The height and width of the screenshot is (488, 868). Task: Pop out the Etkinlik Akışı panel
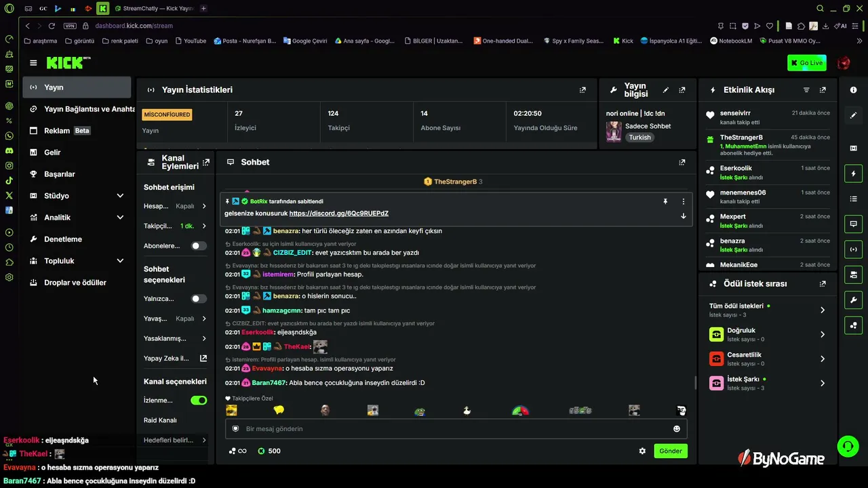823,89
